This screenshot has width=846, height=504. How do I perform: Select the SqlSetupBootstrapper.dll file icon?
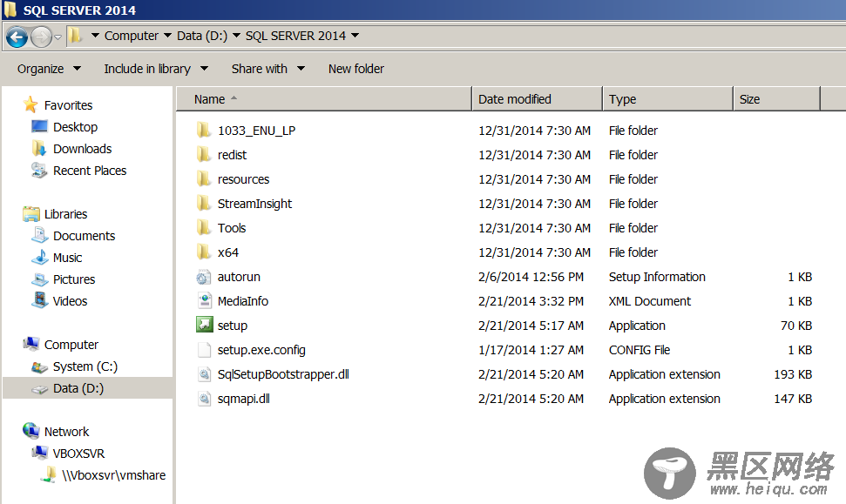pyautogui.click(x=204, y=373)
